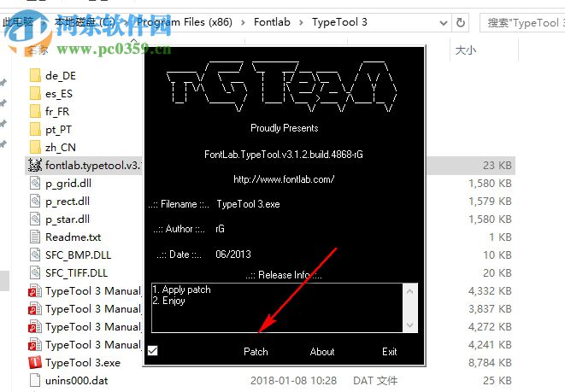Select the SFC_BMP.DLL file name
The image size is (565, 392).
point(78,255)
